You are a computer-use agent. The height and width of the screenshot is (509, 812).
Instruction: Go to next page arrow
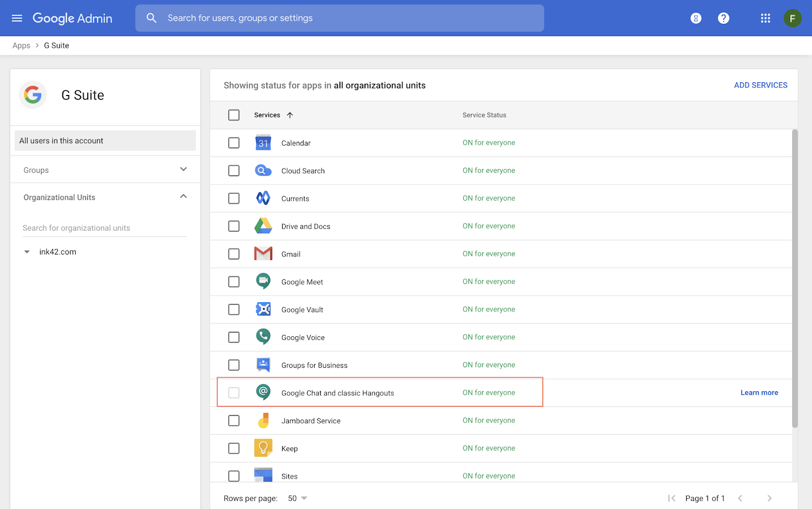coord(769,498)
